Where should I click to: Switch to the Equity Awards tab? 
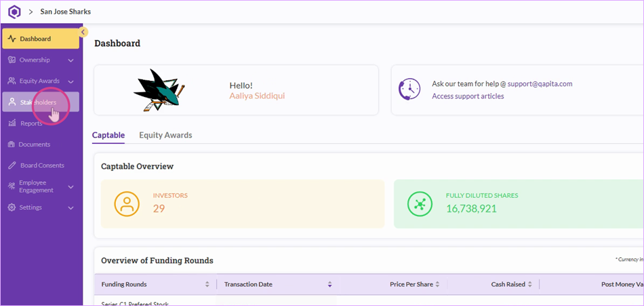(165, 135)
